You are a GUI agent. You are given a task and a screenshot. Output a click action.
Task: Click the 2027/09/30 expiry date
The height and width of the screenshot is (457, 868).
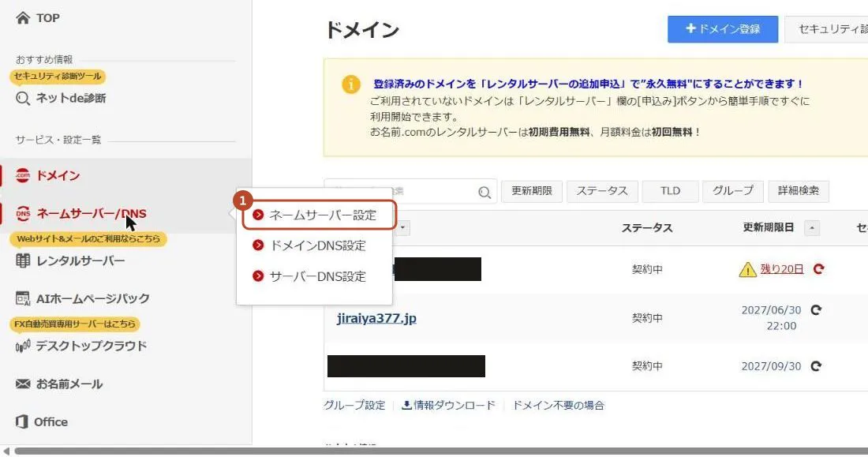click(771, 366)
